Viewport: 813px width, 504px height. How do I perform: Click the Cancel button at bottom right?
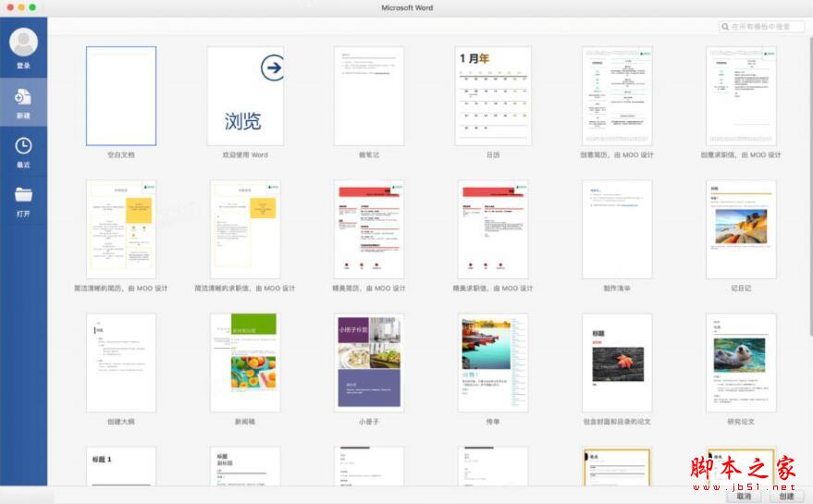pos(744,496)
